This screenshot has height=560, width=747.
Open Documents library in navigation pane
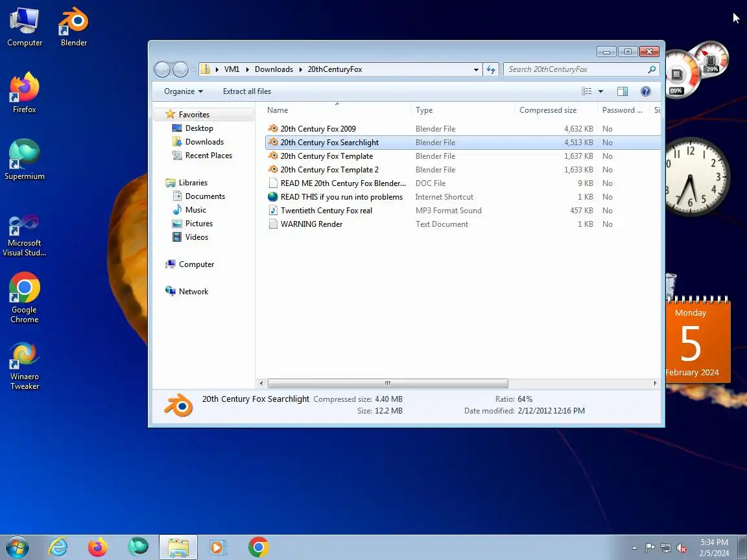click(205, 196)
